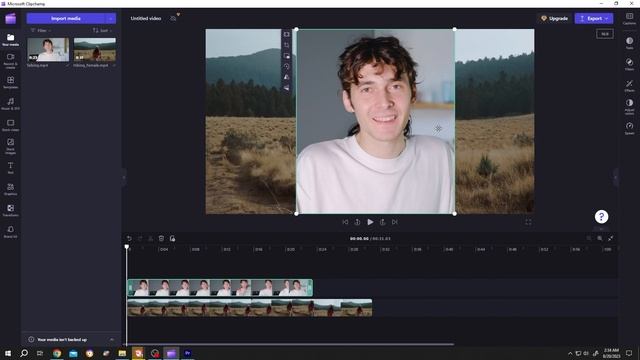Open the Filters panel on the right

pyautogui.click(x=629, y=64)
